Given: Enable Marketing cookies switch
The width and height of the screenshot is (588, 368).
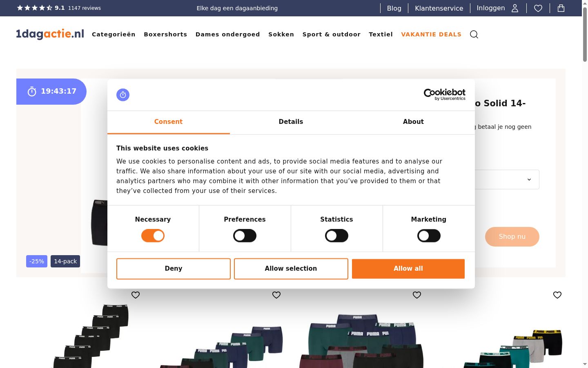Looking at the screenshot, I should tap(429, 236).
